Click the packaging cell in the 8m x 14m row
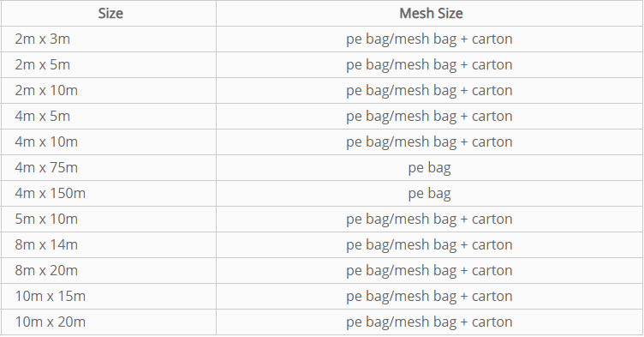The width and height of the screenshot is (644, 337). (430, 245)
